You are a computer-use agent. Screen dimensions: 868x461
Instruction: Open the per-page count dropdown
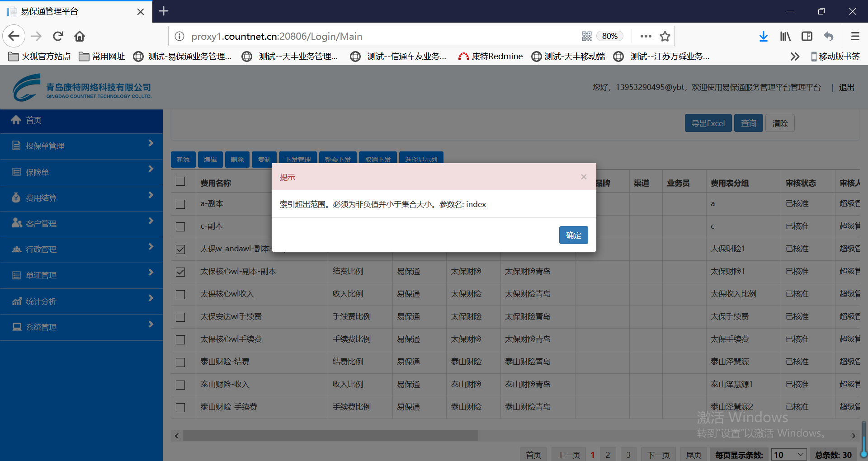click(789, 455)
